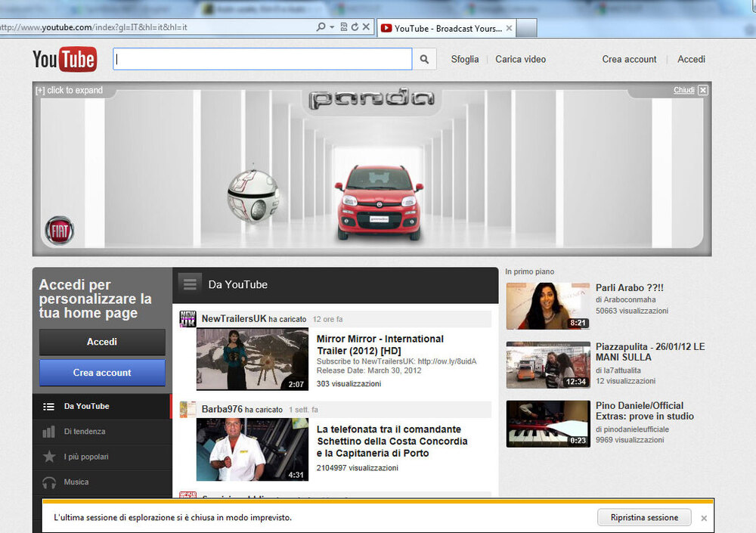Viewport: 756px width, 533px height.
Task: Click the NewTrailersUK channel avatar
Action: pyautogui.click(x=187, y=319)
